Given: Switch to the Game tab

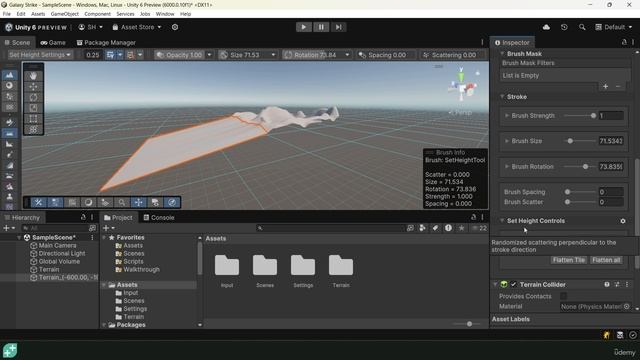Looking at the screenshot, I should click(x=53, y=42).
